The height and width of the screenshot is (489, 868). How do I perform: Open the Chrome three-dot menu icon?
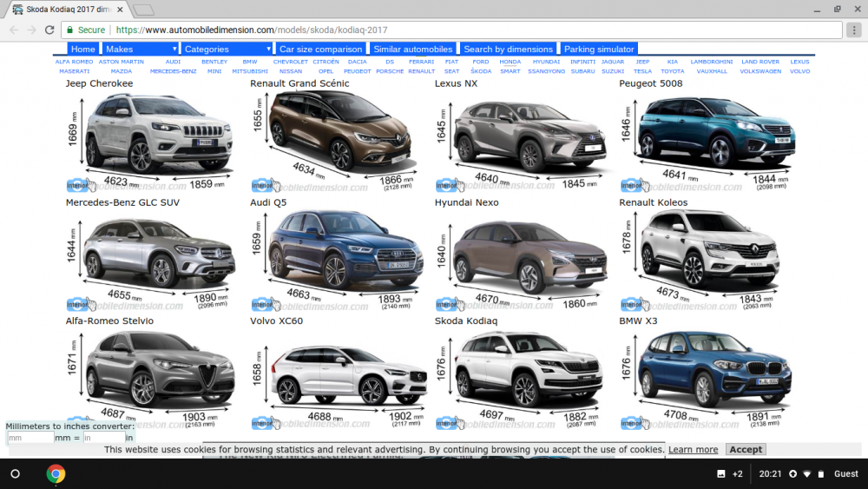854,30
